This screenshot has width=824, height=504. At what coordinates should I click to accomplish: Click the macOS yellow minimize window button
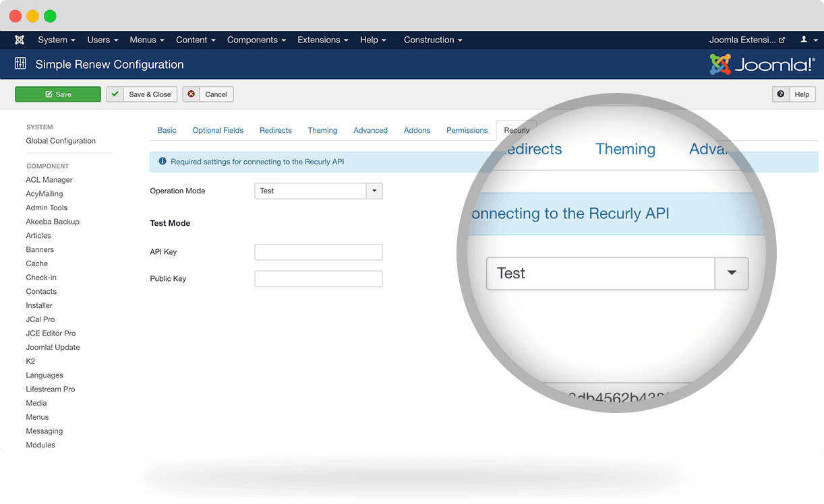pyautogui.click(x=32, y=16)
